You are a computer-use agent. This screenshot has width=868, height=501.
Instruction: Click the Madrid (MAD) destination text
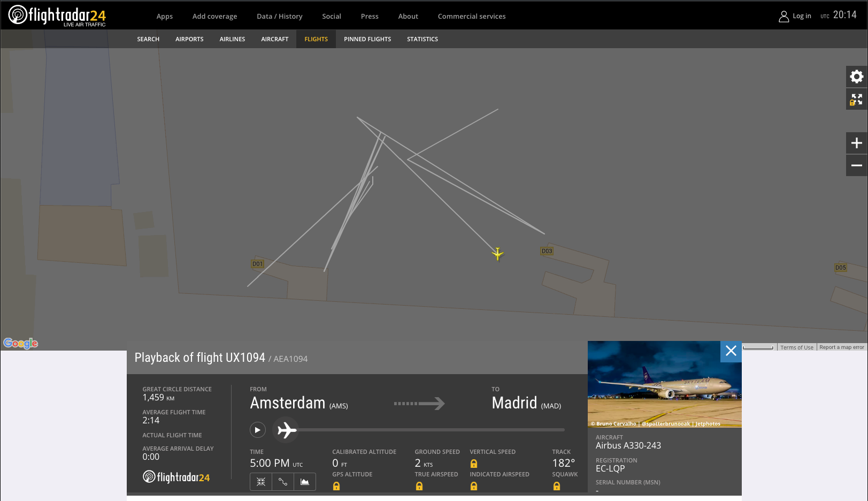(526, 403)
